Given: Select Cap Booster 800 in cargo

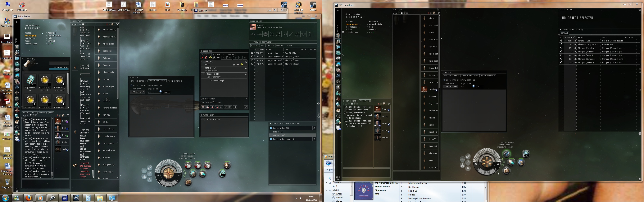Looking at the screenshot, I should pyautogui.click(x=30, y=82).
